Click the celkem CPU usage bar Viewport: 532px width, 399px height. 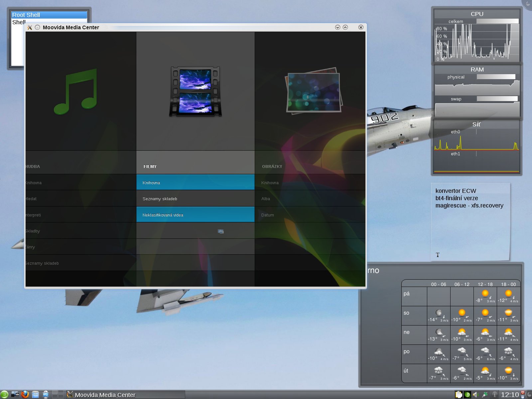(497, 21)
